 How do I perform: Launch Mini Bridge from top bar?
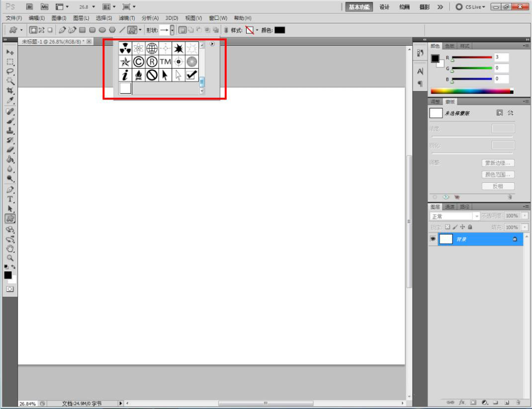(44, 7)
